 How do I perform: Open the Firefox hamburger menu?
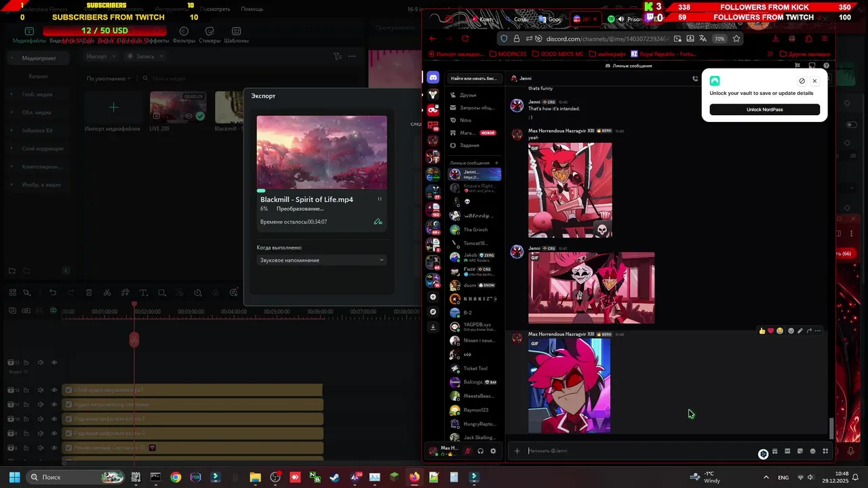(x=825, y=39)
